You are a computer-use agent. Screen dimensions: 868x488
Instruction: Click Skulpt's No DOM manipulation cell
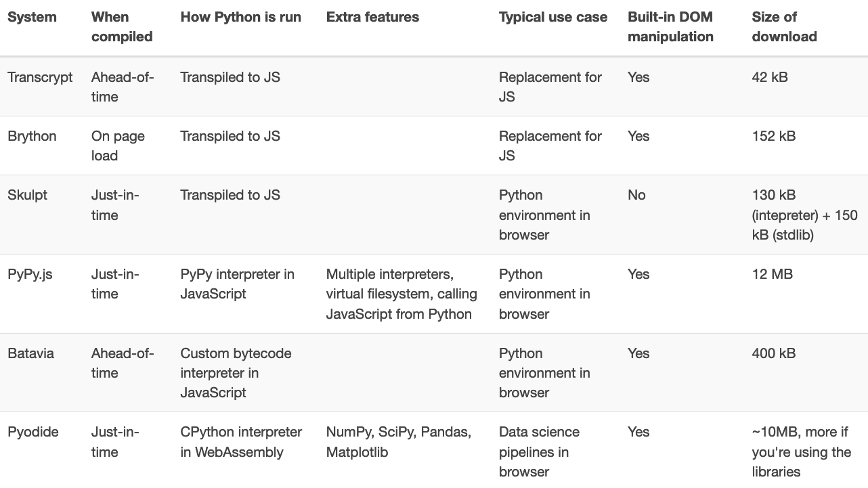pos(636,195)
